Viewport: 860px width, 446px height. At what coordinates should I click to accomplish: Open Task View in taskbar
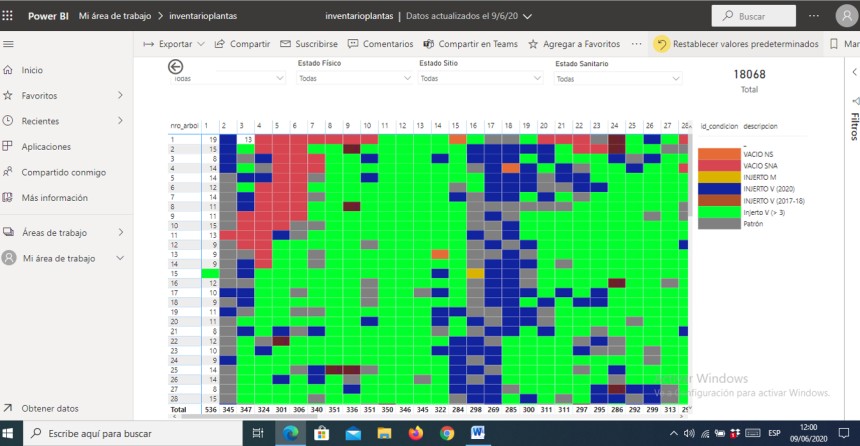[257, 433]
